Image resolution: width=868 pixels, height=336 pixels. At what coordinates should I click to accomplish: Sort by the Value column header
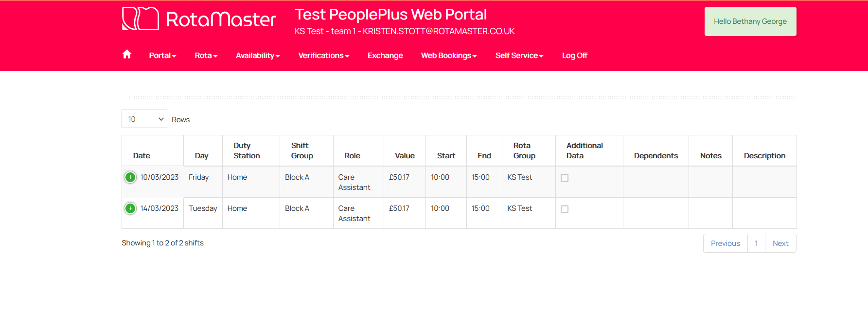pyautogui.click(x=405, y=151)
